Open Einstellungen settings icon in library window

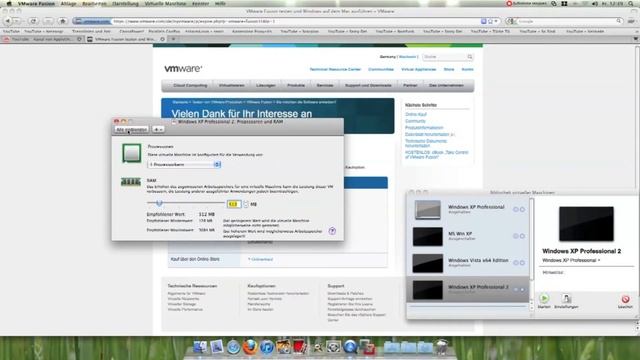pyautogui.click(x=566, y=298)
